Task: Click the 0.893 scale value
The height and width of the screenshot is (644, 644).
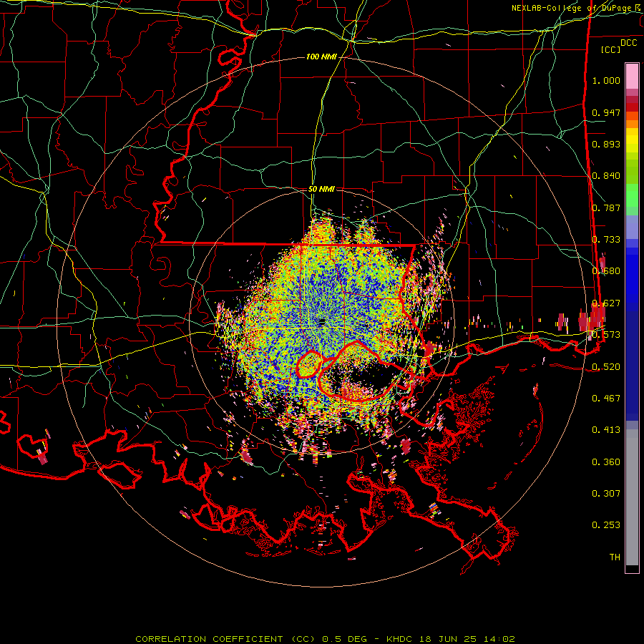Action: (x=606, y=144)
